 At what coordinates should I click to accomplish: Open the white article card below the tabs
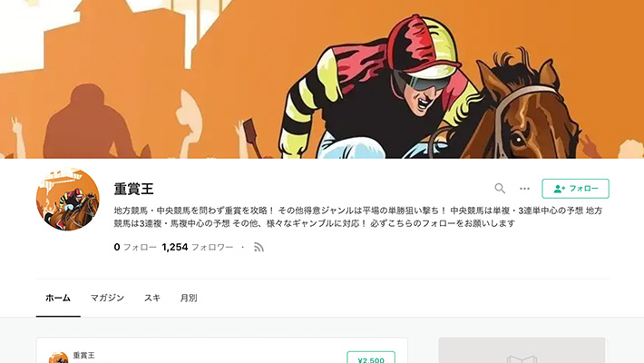[222, 350]
